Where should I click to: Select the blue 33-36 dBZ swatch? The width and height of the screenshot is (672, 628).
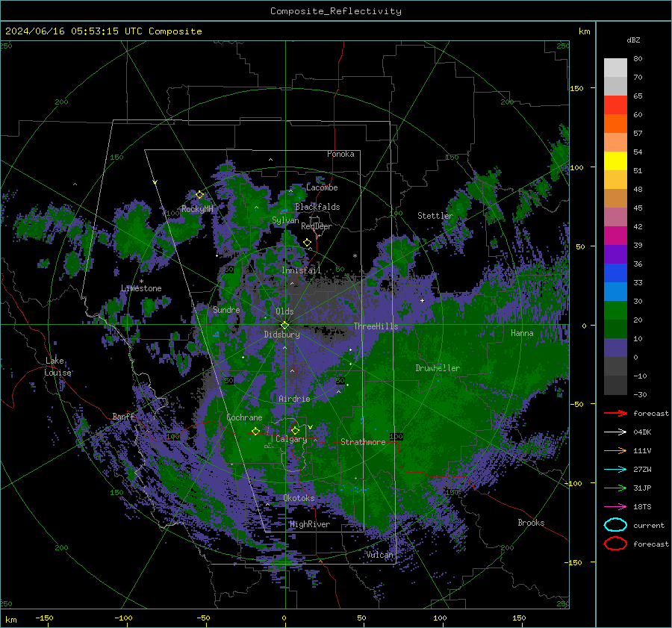coord(615,273)
